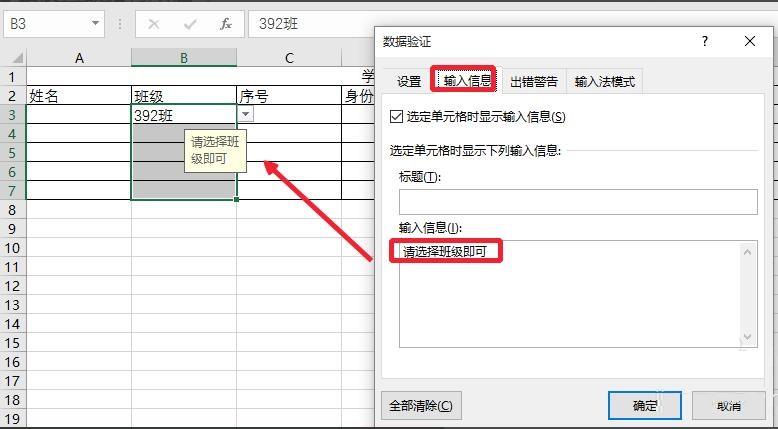Switch to the 出错警告 tab
This screenshot has width=778, height=429.
click(x=534, y=81)
